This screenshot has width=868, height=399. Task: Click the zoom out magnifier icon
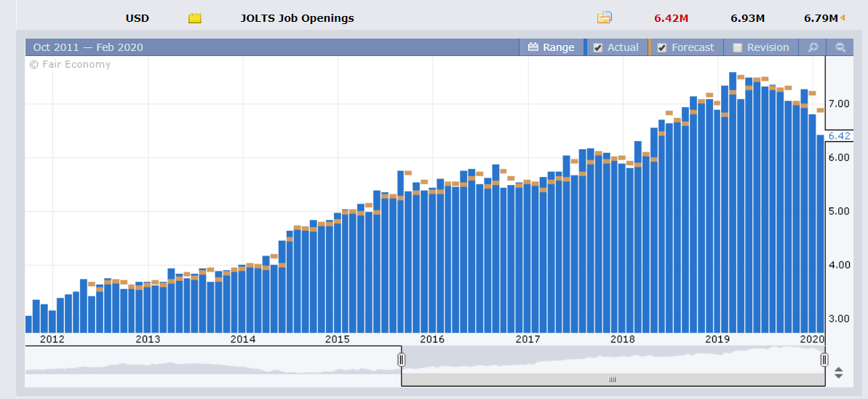pyautogui.click(x=840, y=47)
